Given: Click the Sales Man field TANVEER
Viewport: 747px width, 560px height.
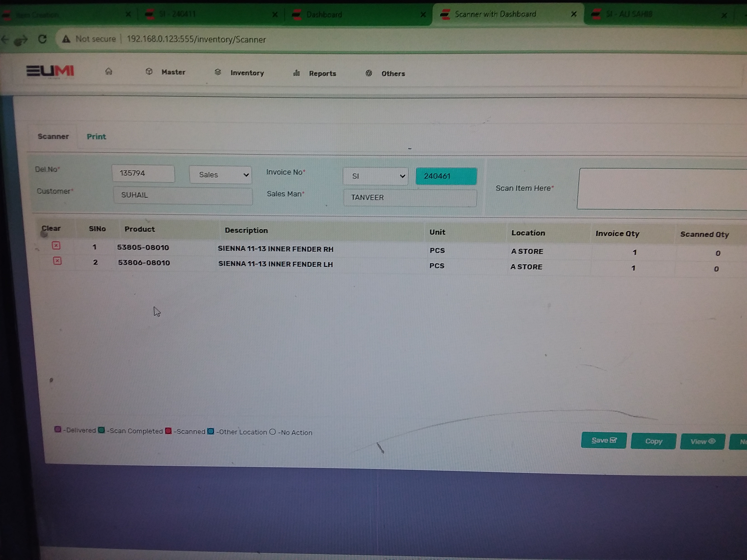Looking at the screenshot, I should pos(410,198).
